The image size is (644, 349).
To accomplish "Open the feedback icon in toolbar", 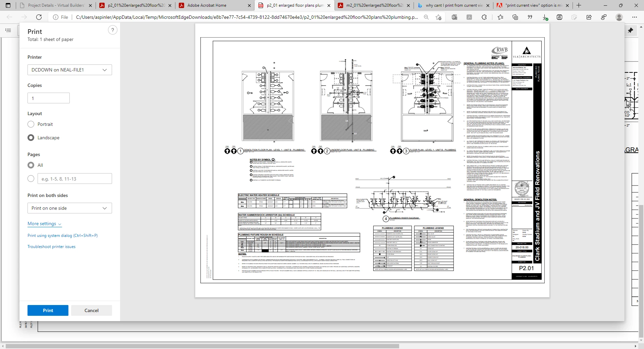I will click(x=604, y=17).
